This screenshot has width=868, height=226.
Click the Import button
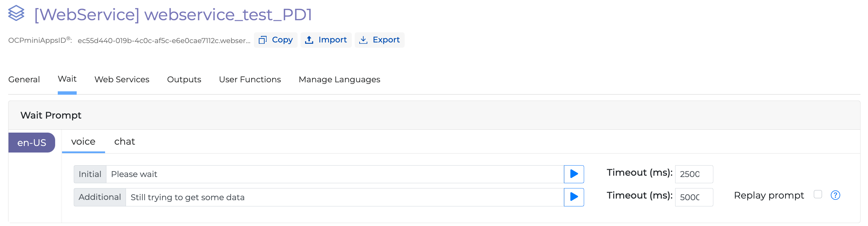[x=326, y=40]
